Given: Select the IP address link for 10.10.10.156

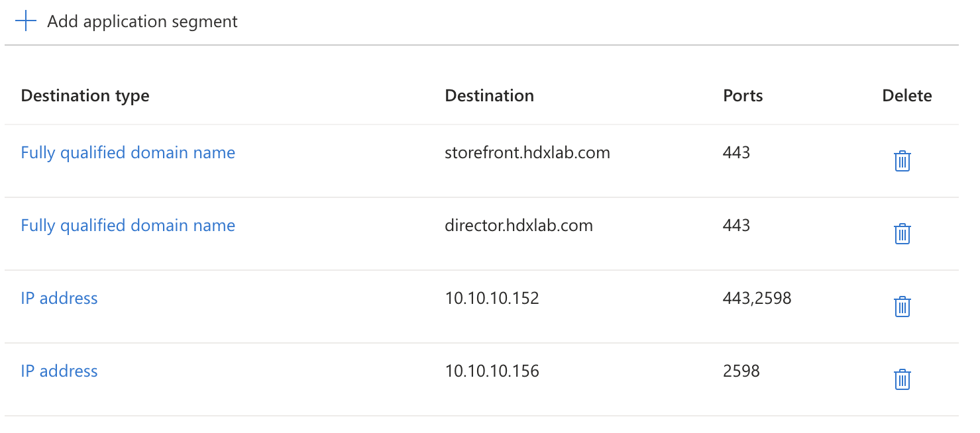Looking at the screenshot, I should [59, 371].
